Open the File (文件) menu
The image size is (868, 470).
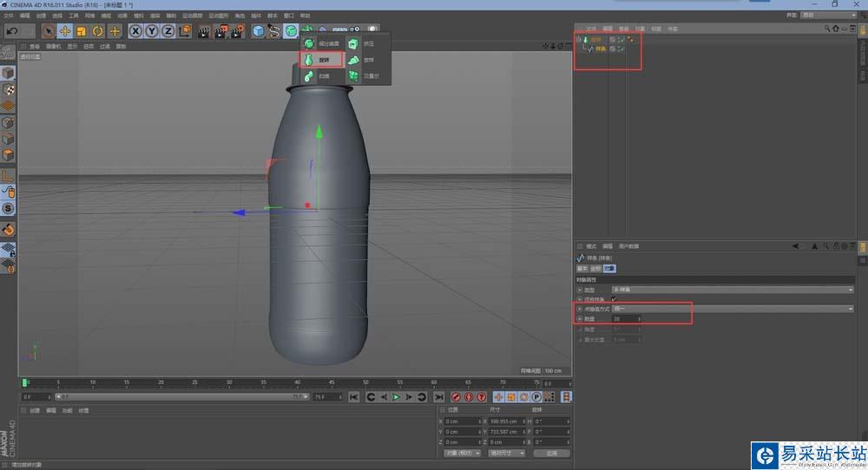pyautogui.click(x=9, y=16)
